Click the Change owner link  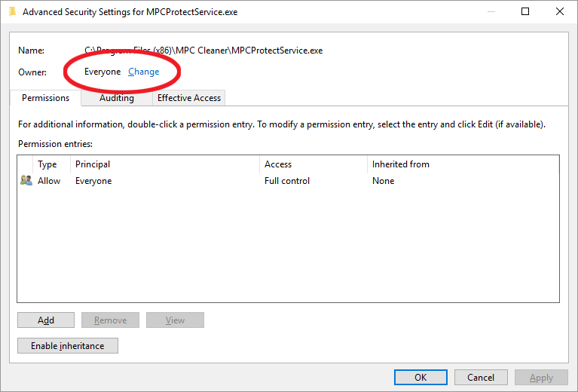coord(143,72)
